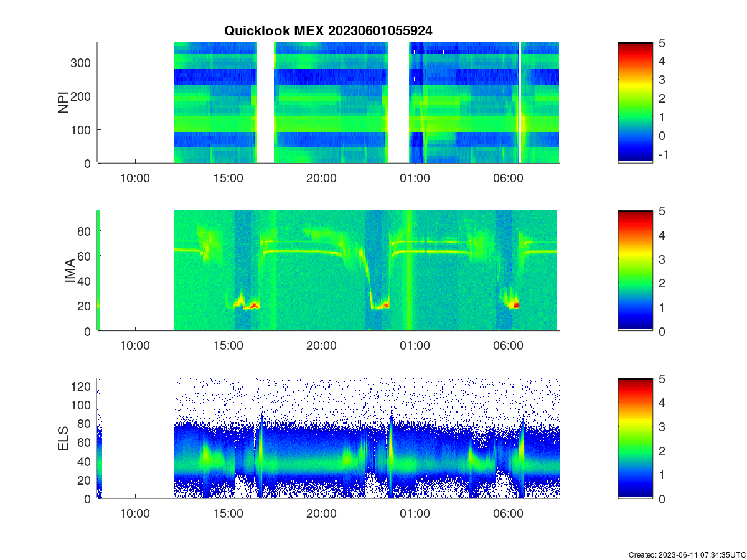Click the '01:00' time tick under the ELS plot
Image resolution: width=747 pixels, height=560 pixels.
coord(415,513)
